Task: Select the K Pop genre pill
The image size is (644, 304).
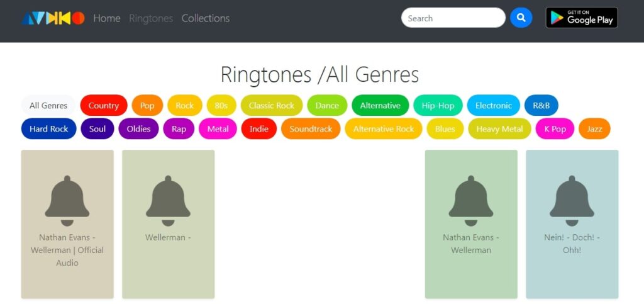Action: pos(555,129)
